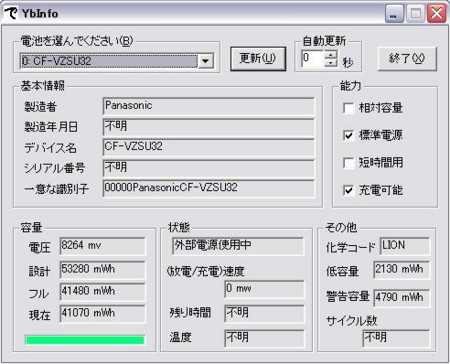
Task: Click the 電圧 value 8264 mv
Action: click(x=103, y=246)
